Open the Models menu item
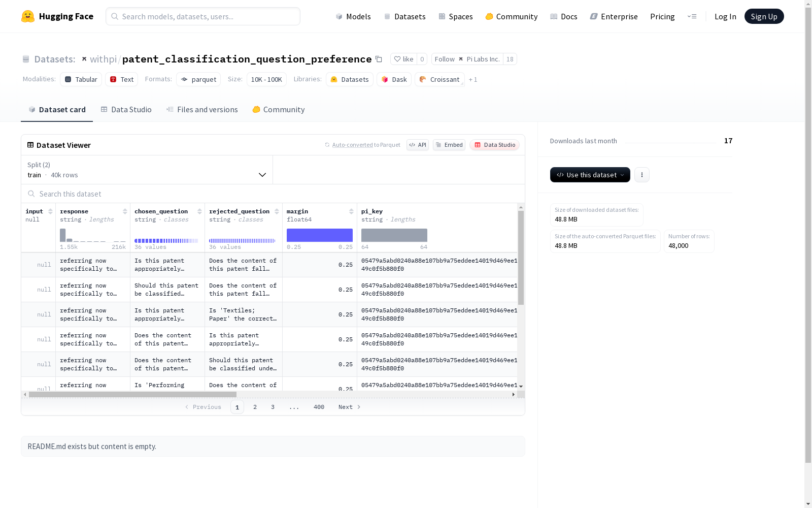This screenshot has height=508, width=812. coord(353,16)
